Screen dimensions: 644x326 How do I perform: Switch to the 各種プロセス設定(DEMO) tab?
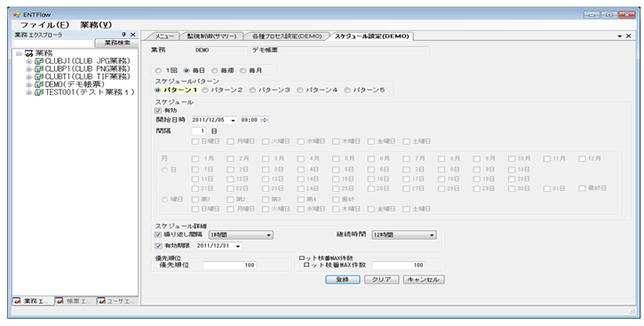(287, 36)
